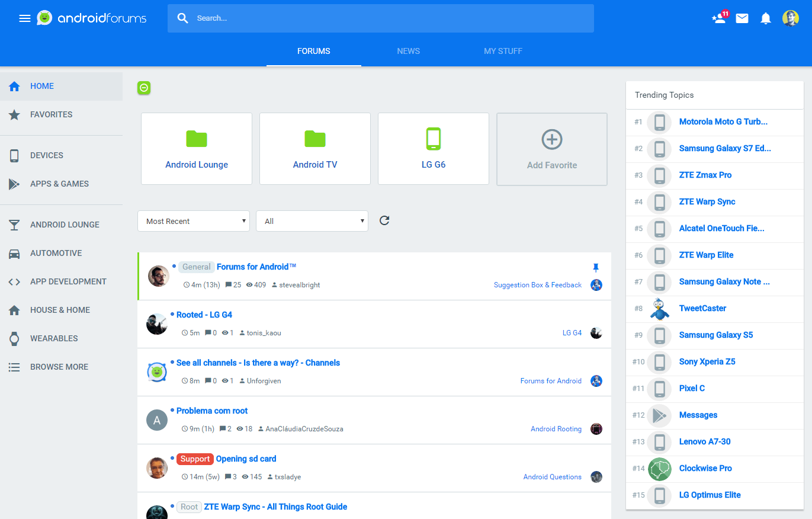
Task: Open the Android TV favorite card
Action: 315,149
